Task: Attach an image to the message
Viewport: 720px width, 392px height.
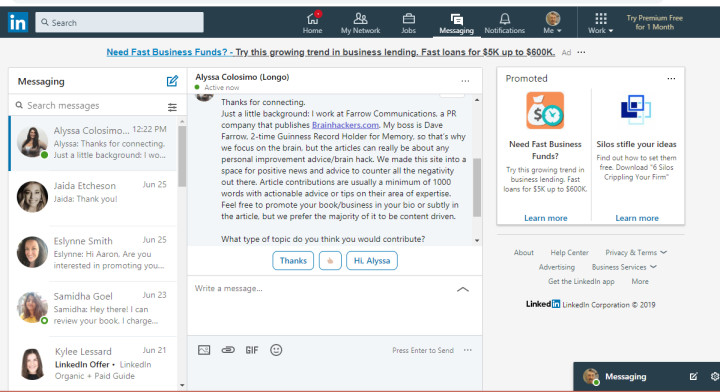Action: coord(204,350)
